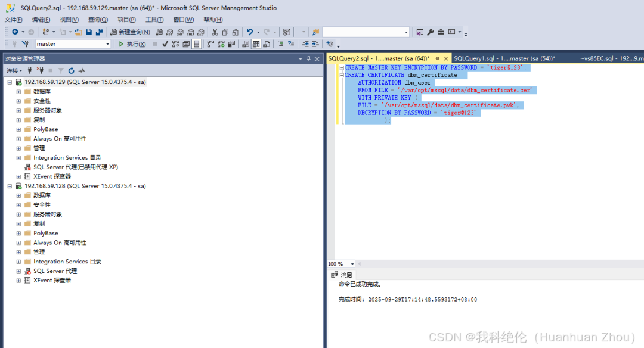Cut selection with the scissors icon
This screenshot has width=644, height=348.
[215, 32]
